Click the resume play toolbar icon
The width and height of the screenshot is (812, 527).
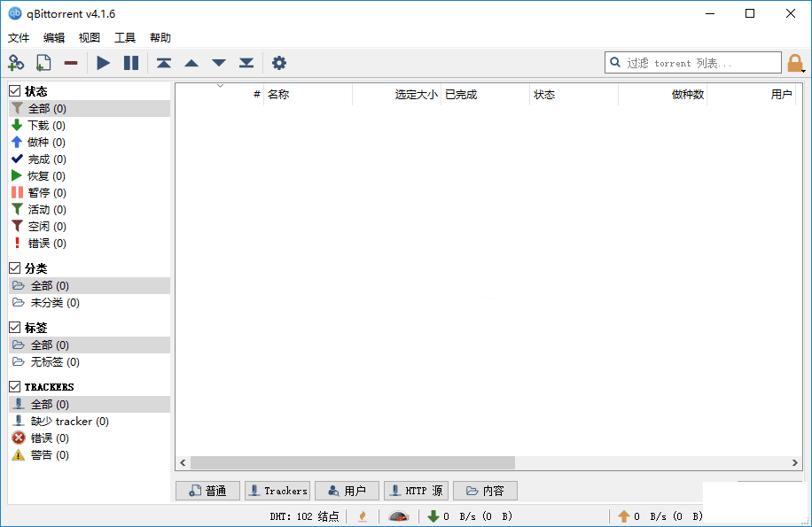(x=104, y=63)
